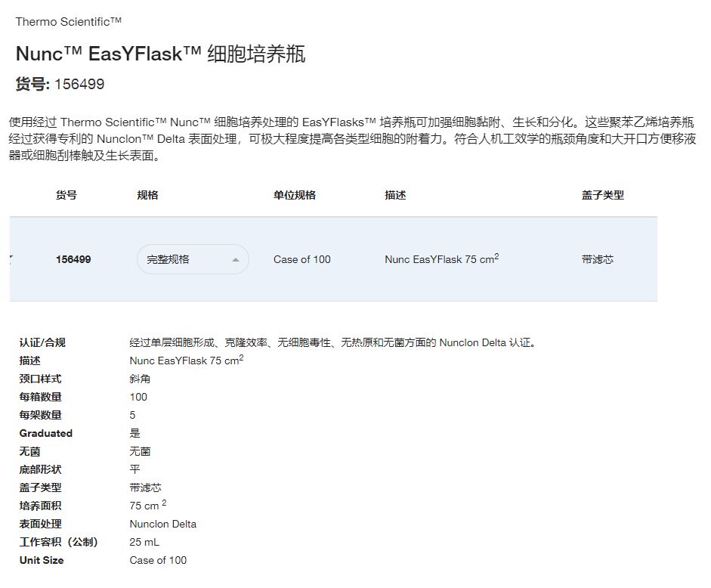Click the Unit Size spec label

pyautogui.click(x=42, y=560)
